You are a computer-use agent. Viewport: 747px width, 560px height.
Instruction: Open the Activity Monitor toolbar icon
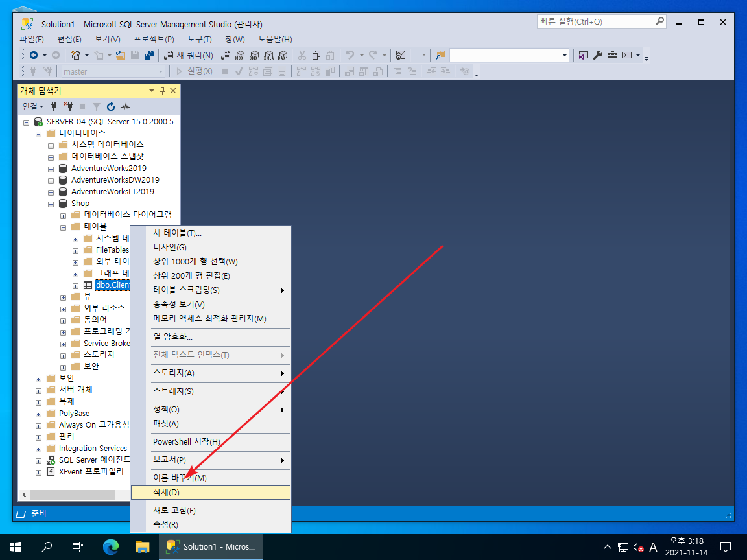pyautogui.click(x=401, y=55)
